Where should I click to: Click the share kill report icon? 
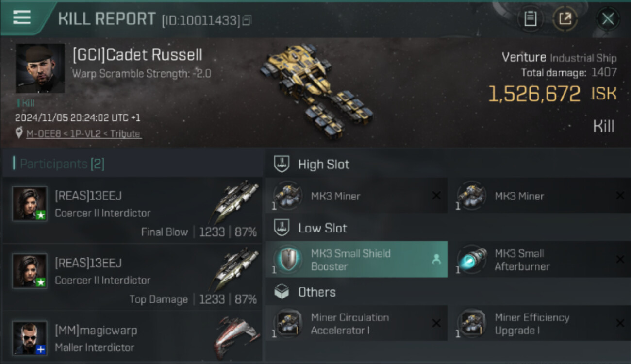click(565, 19)
